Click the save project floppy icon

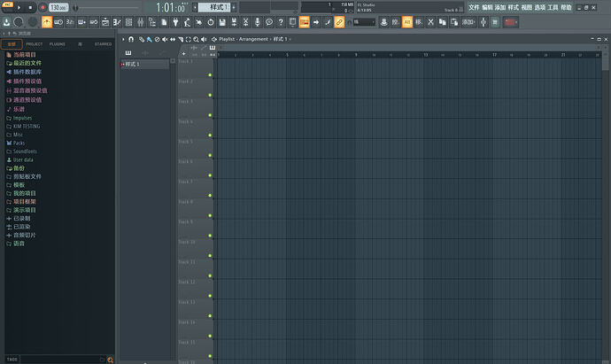(222, 22)
